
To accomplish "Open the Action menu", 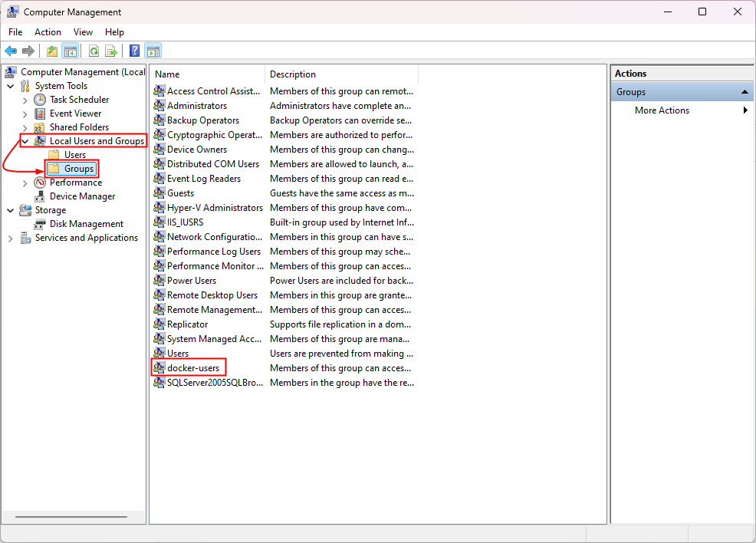I will point(48,32).
